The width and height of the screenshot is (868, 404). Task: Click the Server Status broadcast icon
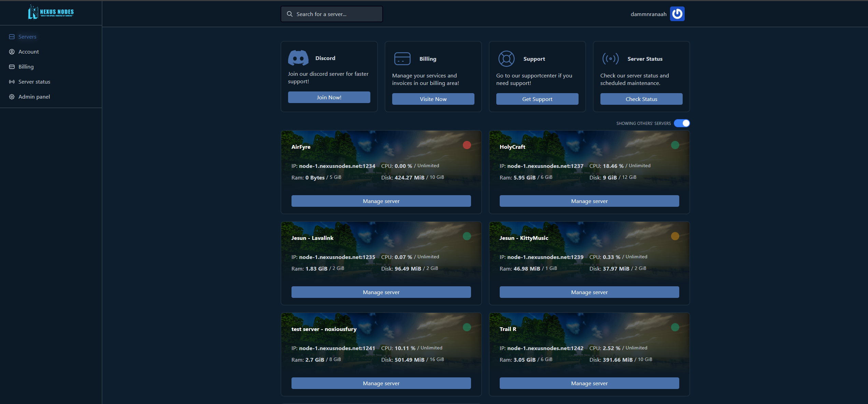610,59
